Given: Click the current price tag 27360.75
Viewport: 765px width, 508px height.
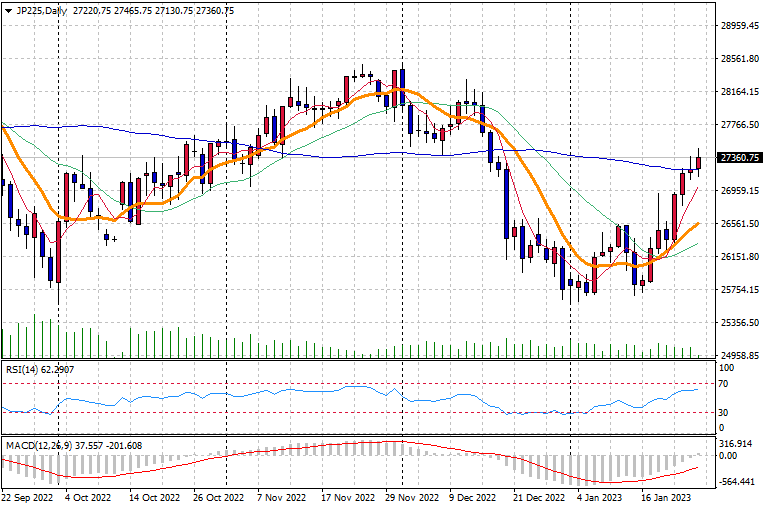Looking at the screenshot, I should click(740, 158).
